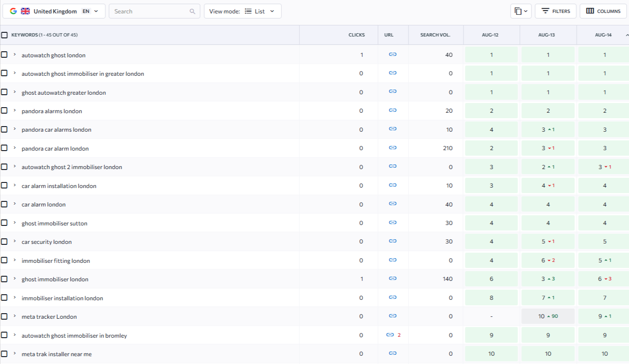Screen dimensions: 629x364
Task: Open URL link for pandora alarms london
Action: coord(392,110)
